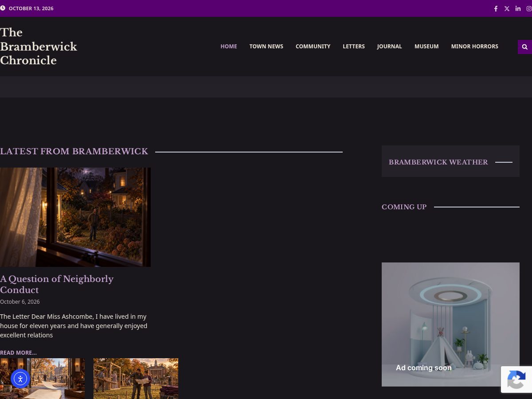Open article A Question of Neighborly Conduct
Image resolution: width=532 pixels, height=399 pixels.
click(x=57, y=285)
